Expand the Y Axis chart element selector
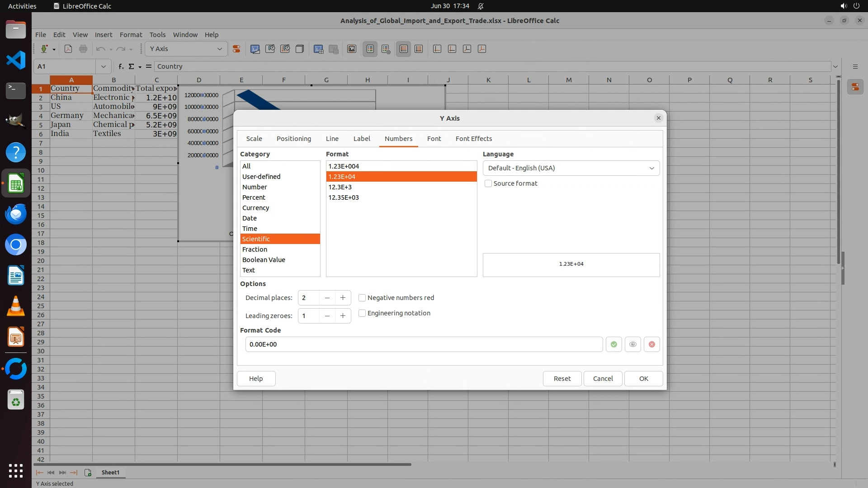The height and width of the screenshot is (488, 868). pos(219,49)
